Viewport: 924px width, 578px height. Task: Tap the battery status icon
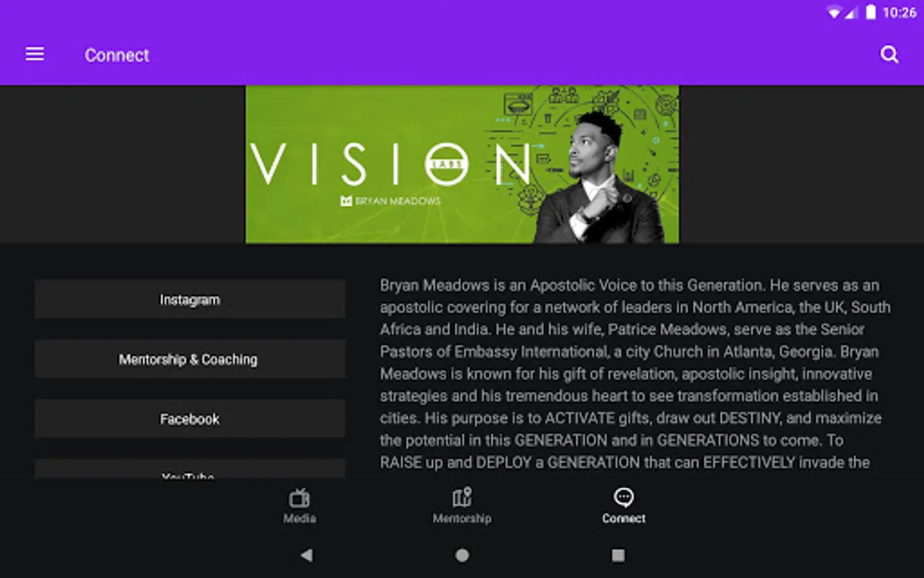pyautogui.click(x=871, y=12)
